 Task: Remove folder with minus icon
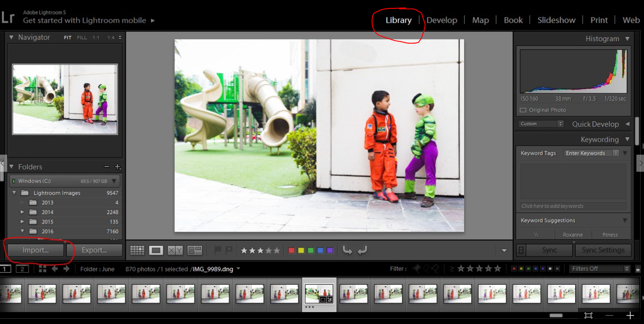106,167
